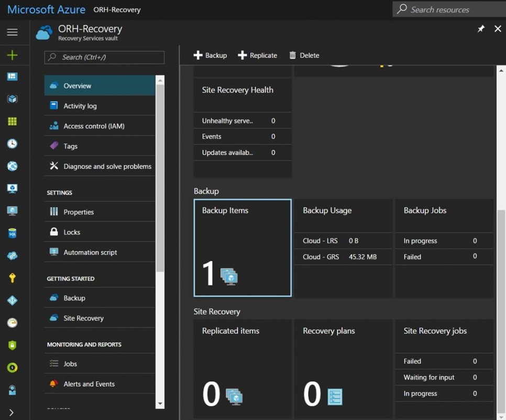Click Microsoft Azure logo text
This screenshot has width=506, height=420.
(46, 9)
